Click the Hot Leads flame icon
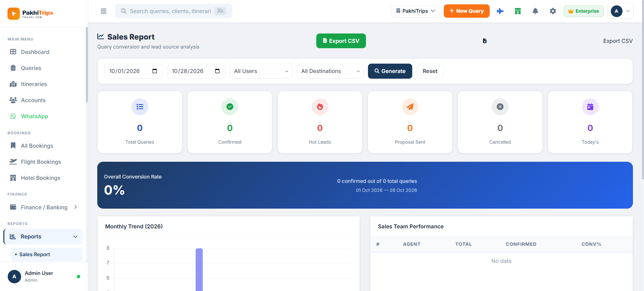Image resolution: width=644 pixels, height=291 pixels. (320, 107)
